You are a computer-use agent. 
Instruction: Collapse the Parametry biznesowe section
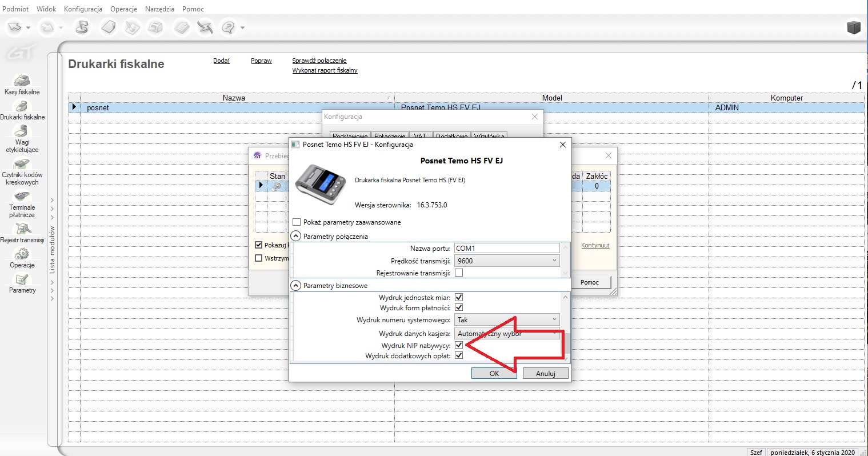pyautogui.click(x=296, y=285)
